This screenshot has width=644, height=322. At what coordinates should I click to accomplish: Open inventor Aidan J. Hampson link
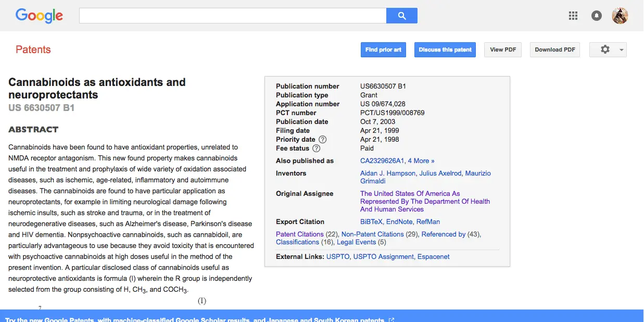[388, 174]
